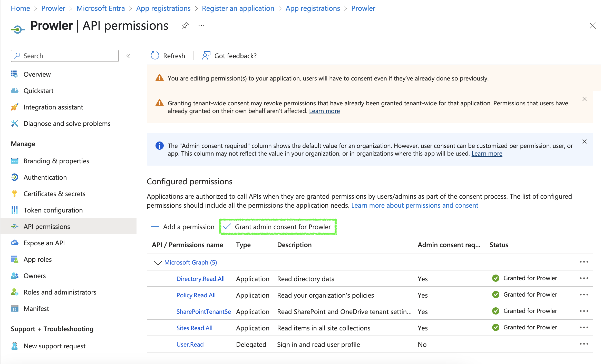The width and height of the screenshot is (602, 364).
Task: Go to Authentication settings
Action: [x=45, y=177]
